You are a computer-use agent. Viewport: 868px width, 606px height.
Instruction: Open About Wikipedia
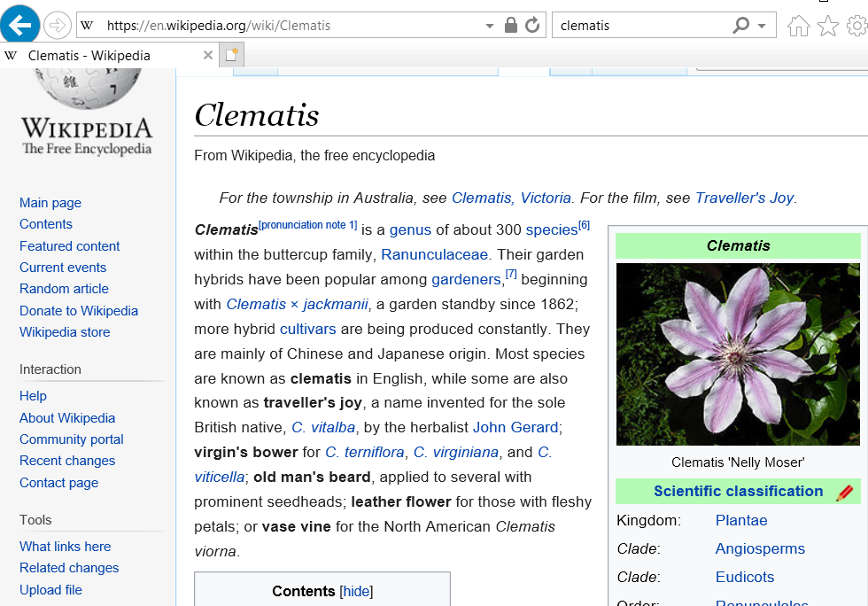click(67, 417)
